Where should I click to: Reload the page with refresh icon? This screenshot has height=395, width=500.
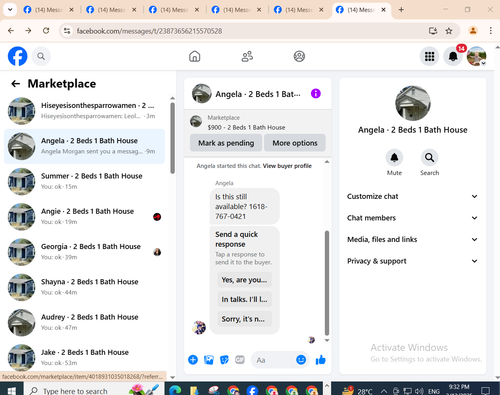[46, 31]
